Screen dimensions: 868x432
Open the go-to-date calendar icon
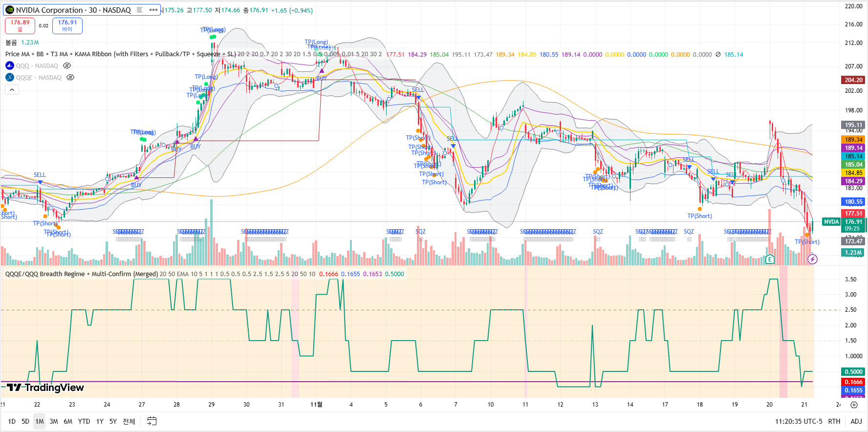point(152,421)
